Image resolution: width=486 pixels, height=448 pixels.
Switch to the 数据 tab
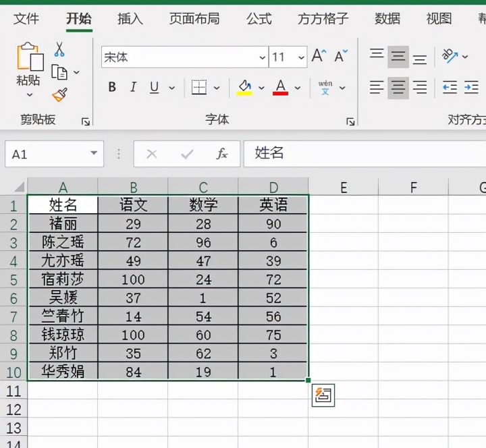[387, 19]
